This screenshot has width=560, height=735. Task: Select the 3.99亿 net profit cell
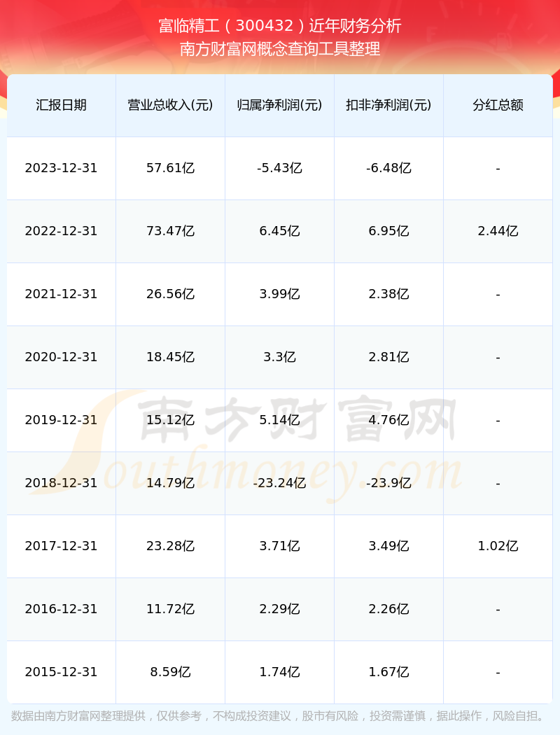click(x=280, y=295)
